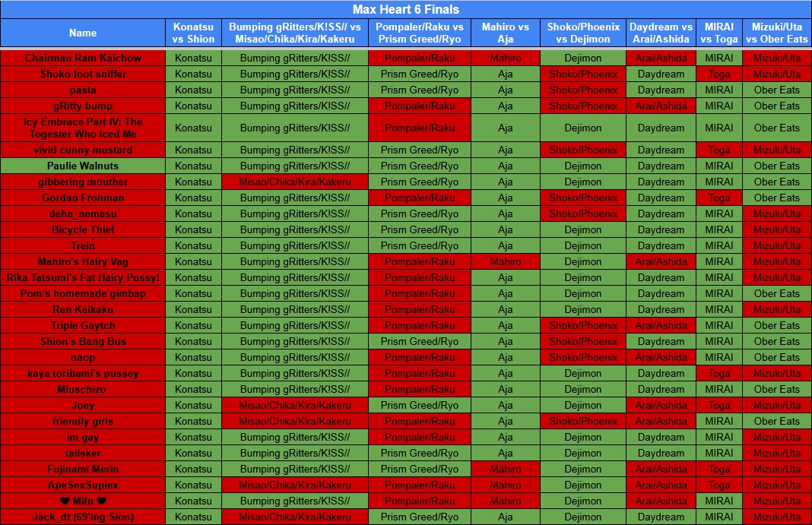Select Pom's homemade gimbap name cell
Viewport: 812px width, 525px height.
pos(83,294)
